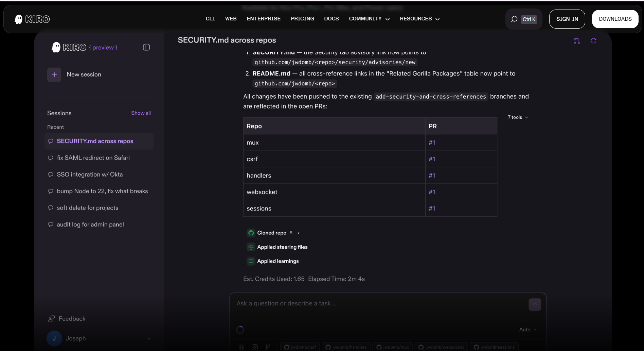Expand the RESOURCES dropdown menu
Image resolution: width=644 pixels, height=351 pixels.
(x=419, y=19)
